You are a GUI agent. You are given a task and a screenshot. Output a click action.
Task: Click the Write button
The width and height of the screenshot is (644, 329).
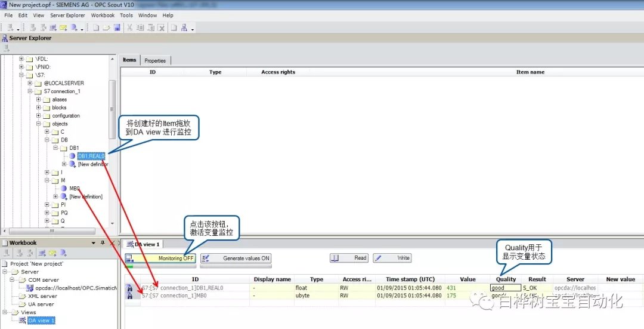[392, 258]
